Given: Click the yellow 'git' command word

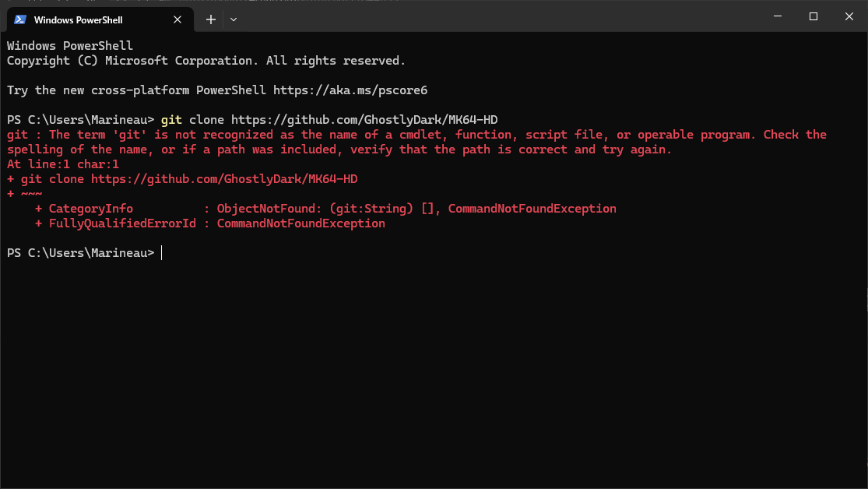Looking at the screenshot, I should tap(171, 120).
